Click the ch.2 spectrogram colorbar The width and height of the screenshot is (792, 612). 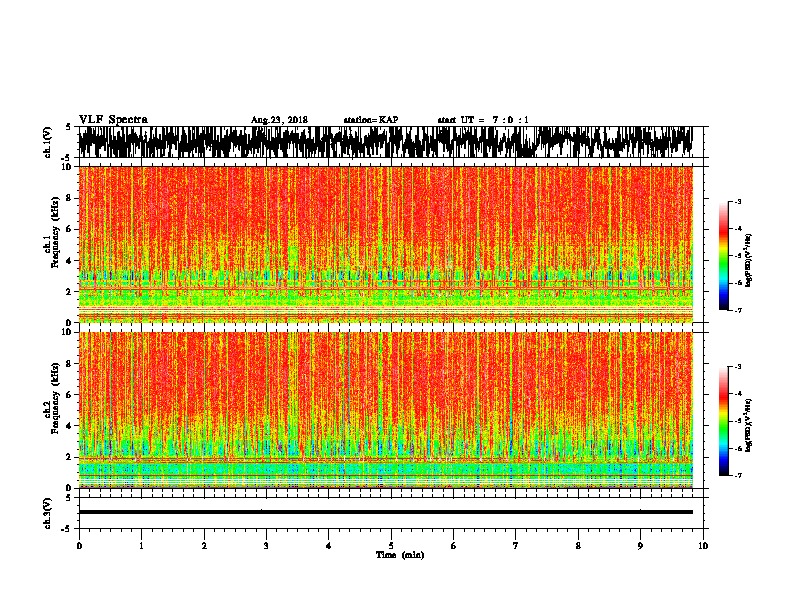pos(723,421)
